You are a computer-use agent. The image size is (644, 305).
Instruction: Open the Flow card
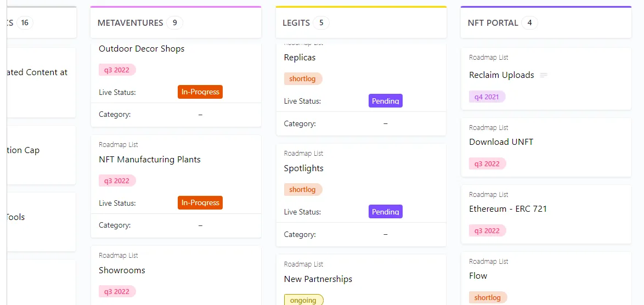tap(478, 276)
